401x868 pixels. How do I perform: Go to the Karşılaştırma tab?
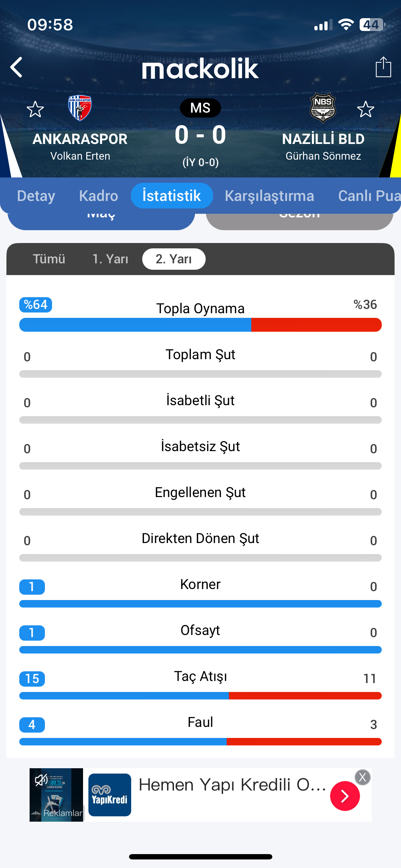pos(269,196)
